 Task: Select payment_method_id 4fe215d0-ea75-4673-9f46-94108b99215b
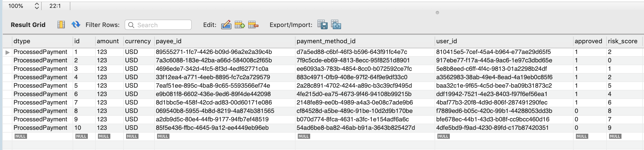(x=354, y=94)
